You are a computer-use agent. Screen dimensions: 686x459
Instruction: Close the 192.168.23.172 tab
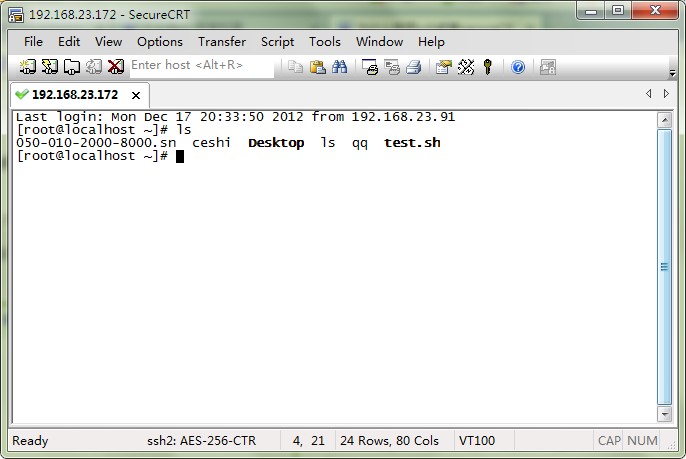click(136, 95)
